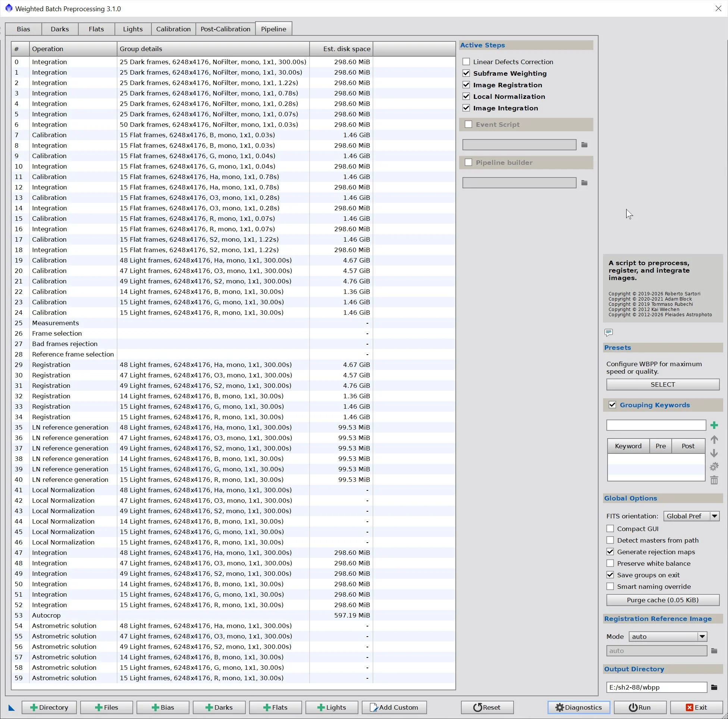Disable Local Normalization step
Viewport: 728px width, 719px height.
pyautogui.click(x=466, y=97)
